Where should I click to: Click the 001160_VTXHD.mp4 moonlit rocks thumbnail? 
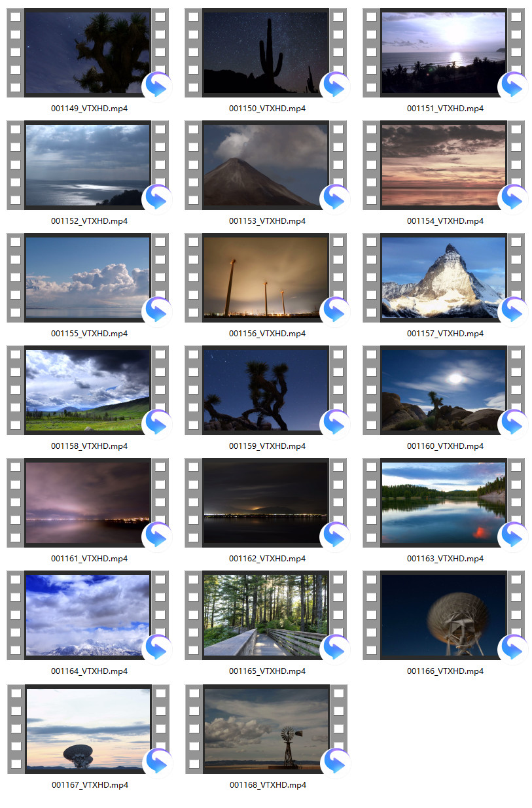point(444,390)
